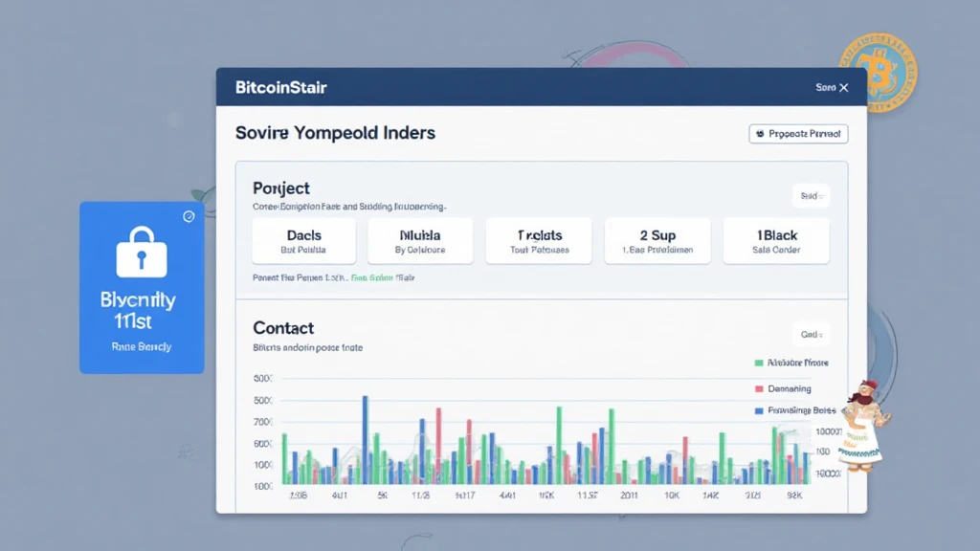The image size is (980, 551).
Task: Toggle the Adelebre Firoore legend series
Action: click(791, 363)
